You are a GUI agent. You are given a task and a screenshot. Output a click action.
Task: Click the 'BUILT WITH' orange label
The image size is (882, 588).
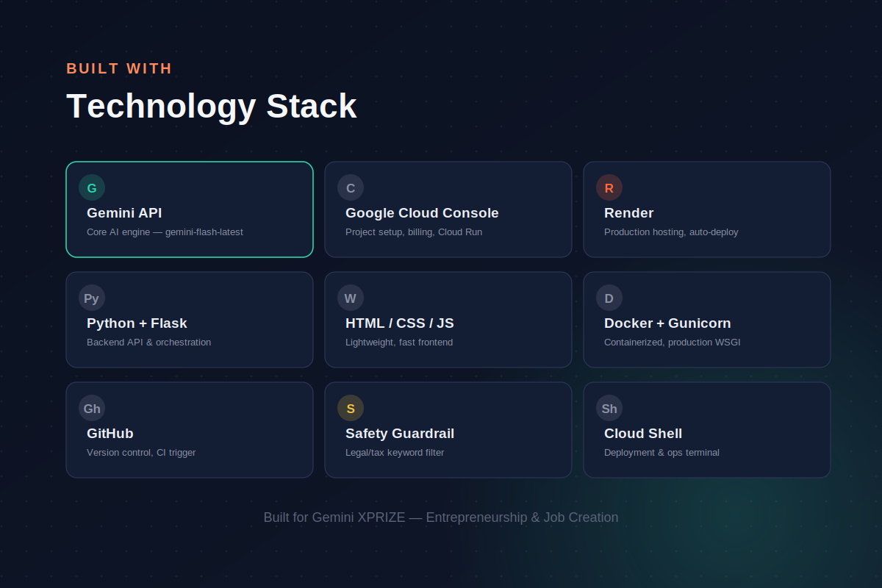pos(119,68)
